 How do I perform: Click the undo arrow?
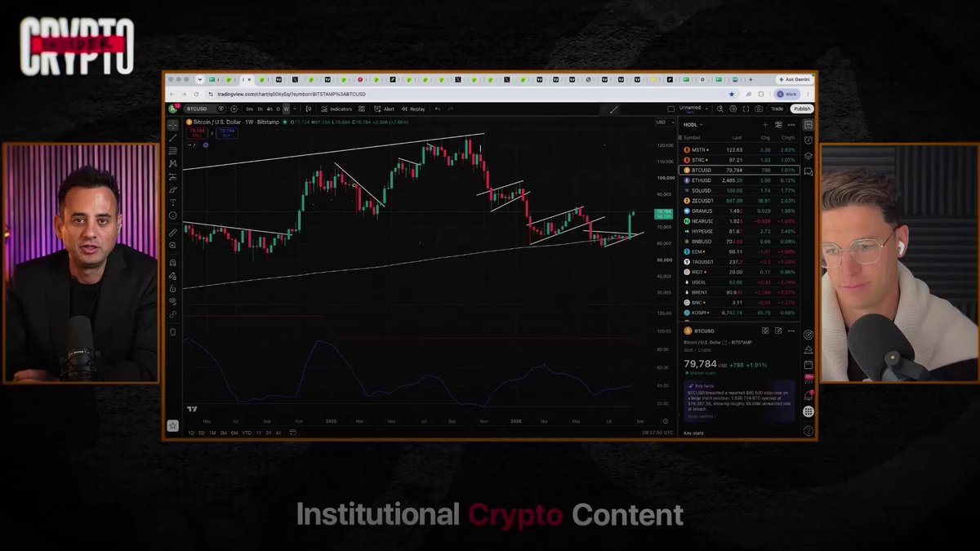pos(438,109)
